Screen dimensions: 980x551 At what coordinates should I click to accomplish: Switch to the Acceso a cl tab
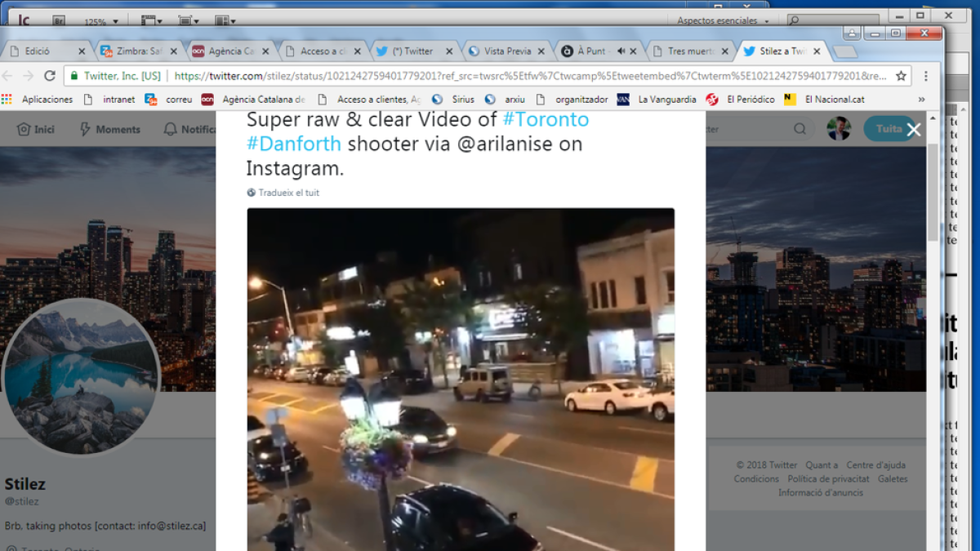click(323, 51)
